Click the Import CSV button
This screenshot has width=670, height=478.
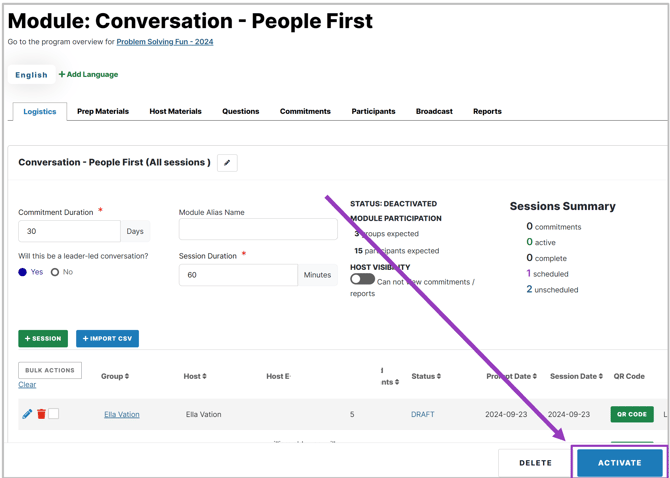click(x=107, y=339)
